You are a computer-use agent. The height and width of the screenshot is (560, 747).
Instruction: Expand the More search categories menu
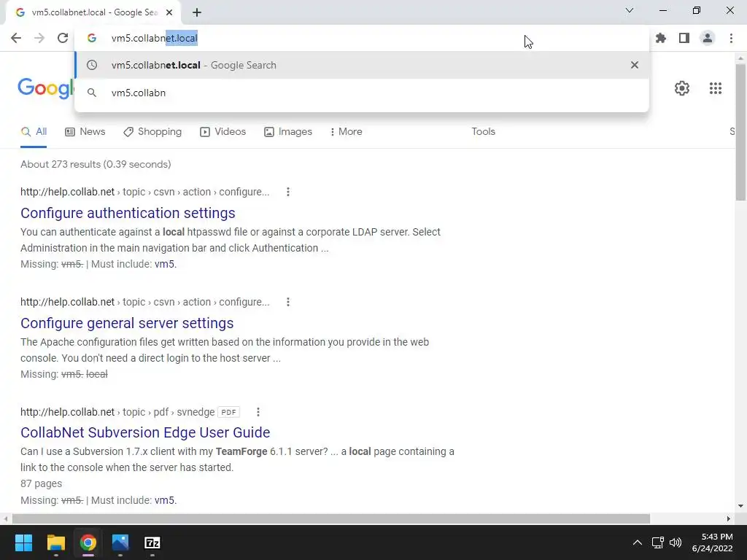click(346, 131)
